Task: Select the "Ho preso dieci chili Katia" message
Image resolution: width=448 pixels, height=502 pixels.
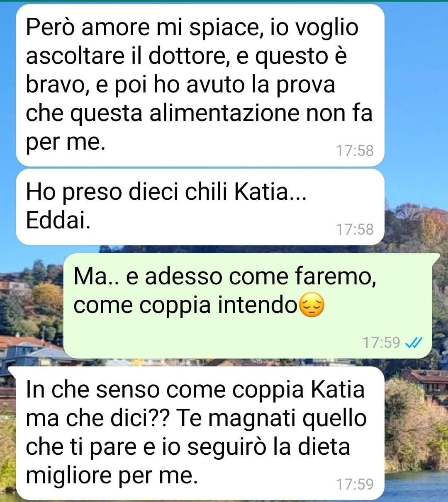Action: tap(200, 207)
